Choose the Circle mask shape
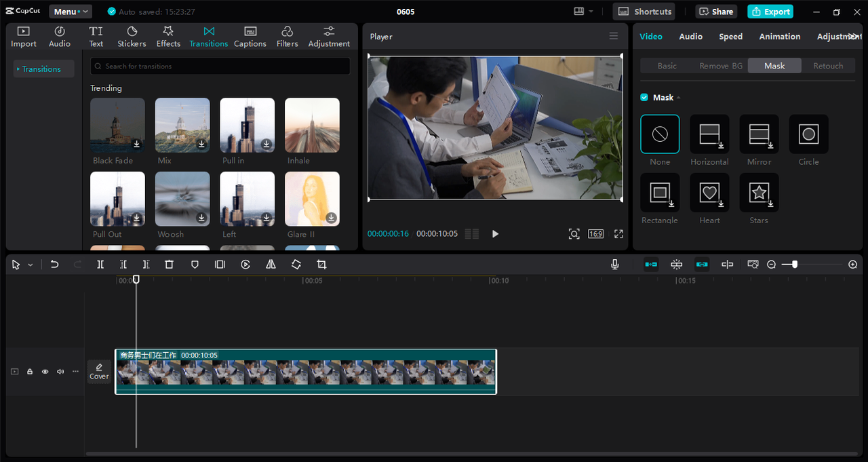This screenshot has width=868, height=462. pyautogui.click(x=808, y=134)
